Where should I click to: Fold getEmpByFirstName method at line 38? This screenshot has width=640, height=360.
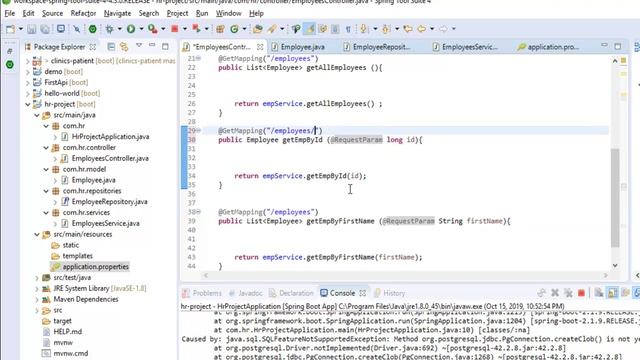click(x=198, y=212)
